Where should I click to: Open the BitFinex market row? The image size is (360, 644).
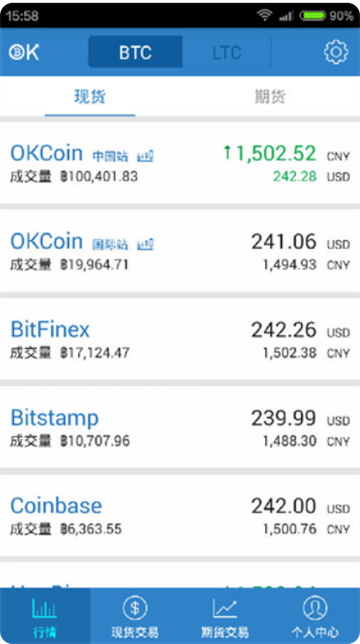[x=180, y=339]
